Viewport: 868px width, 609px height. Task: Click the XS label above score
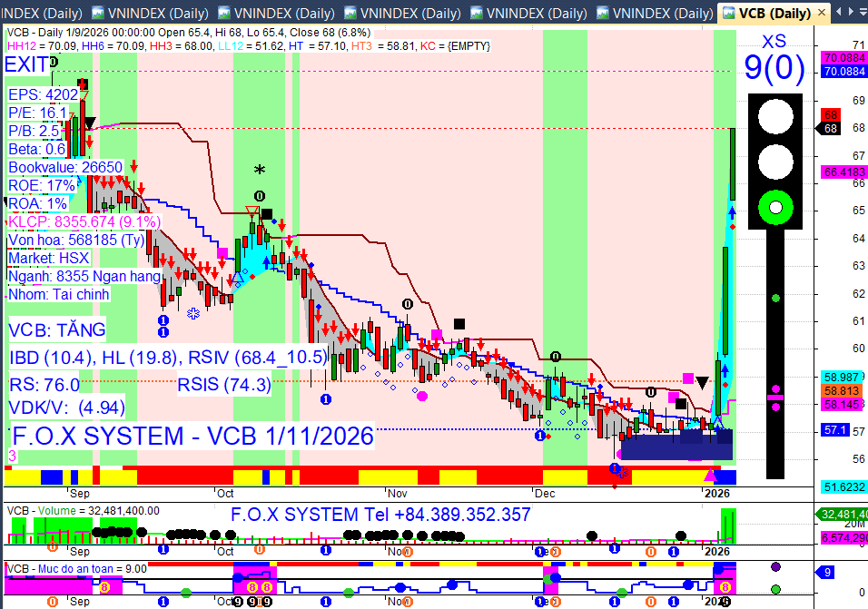click(774, 42)
